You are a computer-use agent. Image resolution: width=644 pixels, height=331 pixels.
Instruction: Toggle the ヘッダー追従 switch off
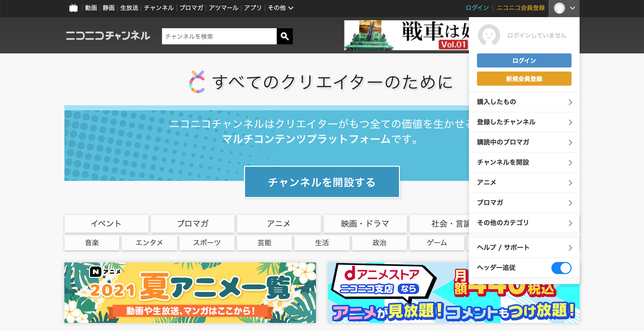click(x=561, y=268)
